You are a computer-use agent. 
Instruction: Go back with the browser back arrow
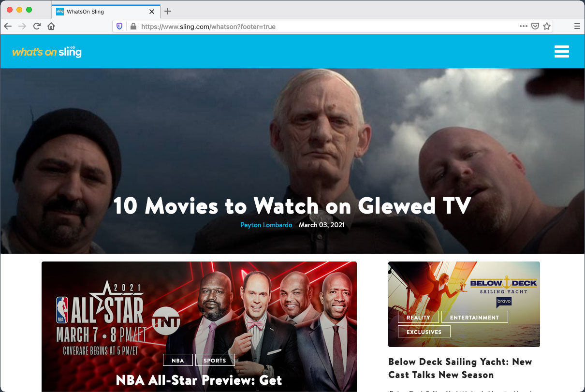point(8,26)
